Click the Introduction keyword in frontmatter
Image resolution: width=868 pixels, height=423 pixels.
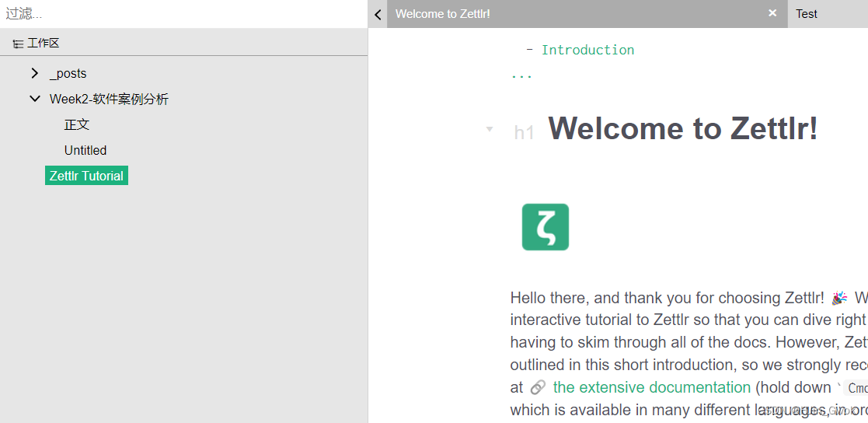(x=587, y=50)
